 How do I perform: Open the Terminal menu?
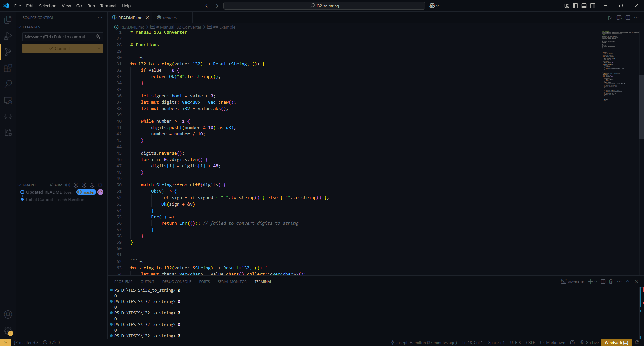click(x=108, y=6)
